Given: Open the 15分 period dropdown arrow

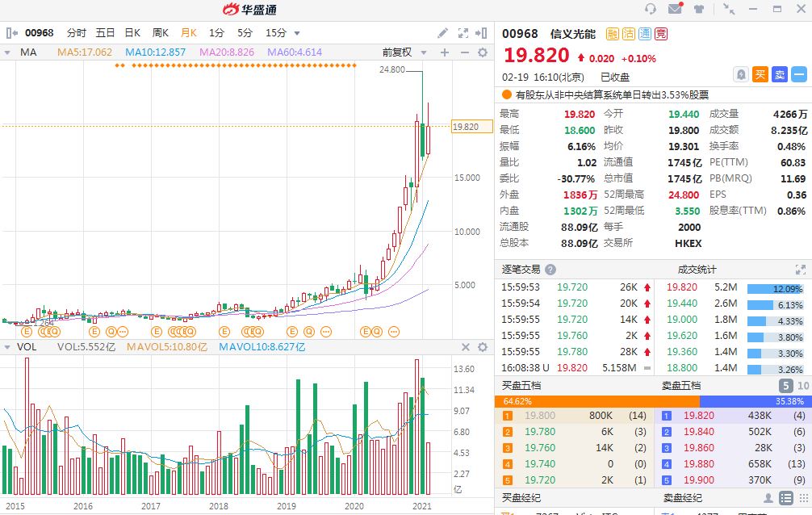Looking at the screenshot, I should (x=297, y=33).
